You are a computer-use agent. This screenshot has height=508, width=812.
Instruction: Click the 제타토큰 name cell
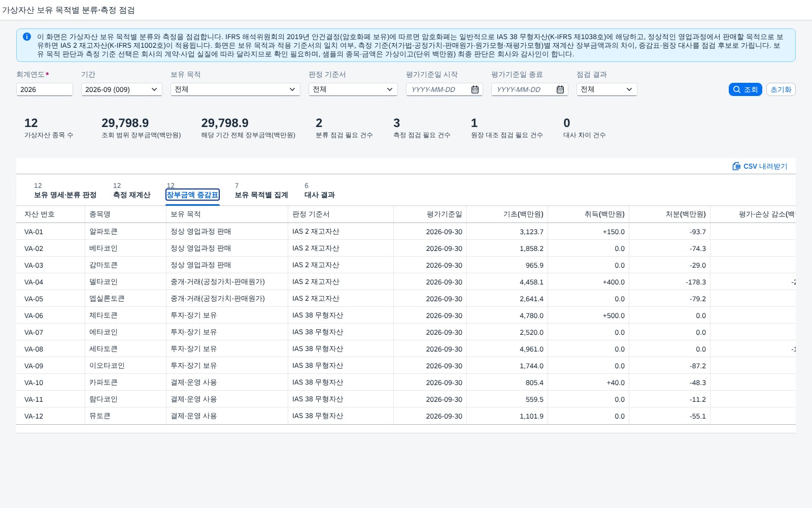[126, 315]
